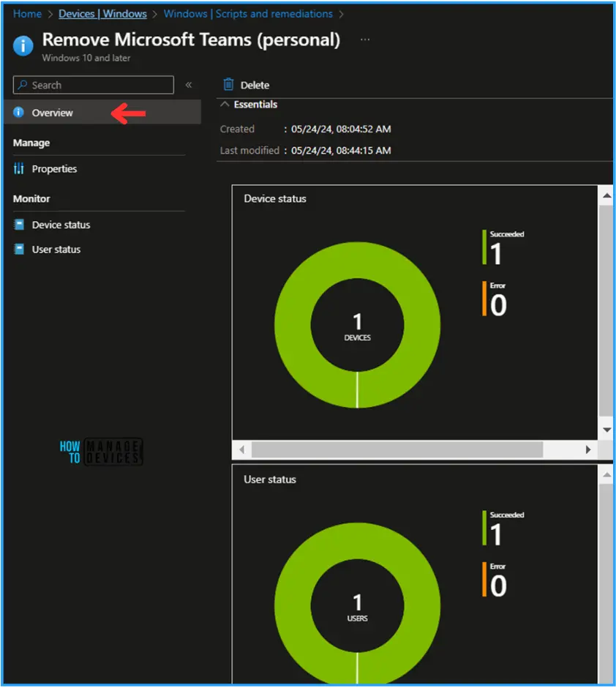Click the 'Device status' chart heading
The image size is (616, 688).
click(x=275, y=199)
